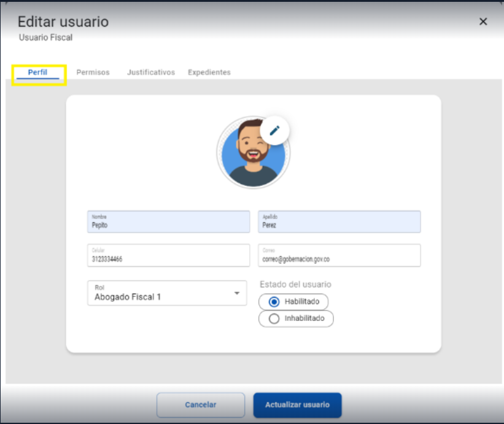Focus the Apellido field containing Perez
This screenshot has width=504, height=424.
[339, 222]
